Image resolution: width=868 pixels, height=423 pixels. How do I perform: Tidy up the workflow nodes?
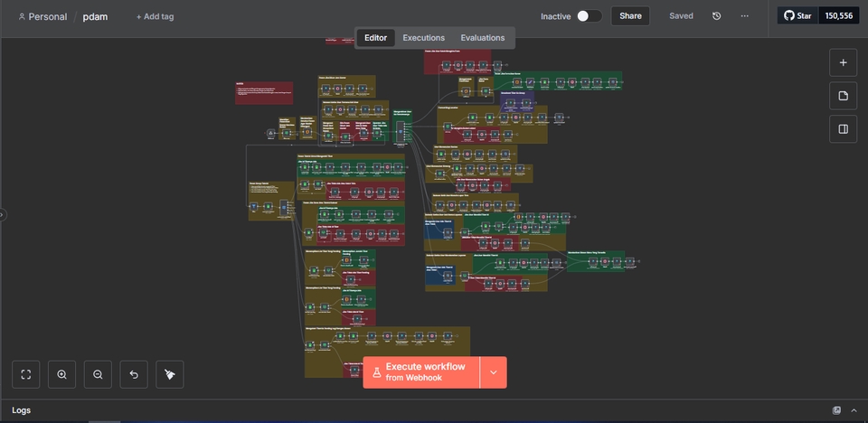tap(170, 374)
